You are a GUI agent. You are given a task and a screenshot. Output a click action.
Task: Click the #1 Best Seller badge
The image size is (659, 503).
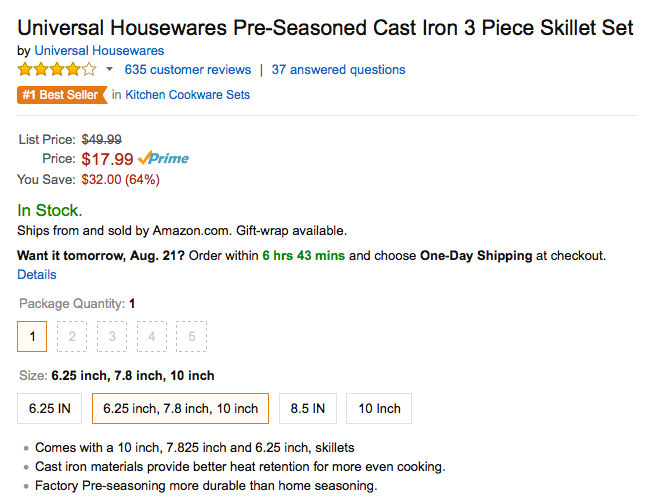62,95
